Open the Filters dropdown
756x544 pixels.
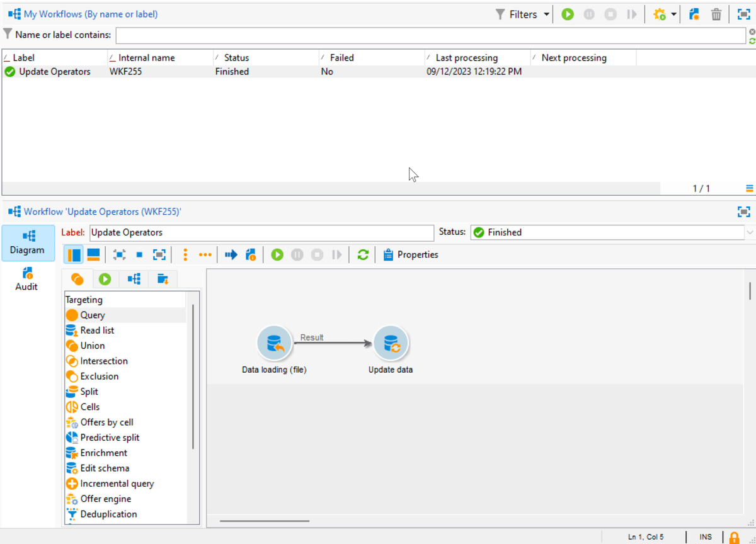523,14
